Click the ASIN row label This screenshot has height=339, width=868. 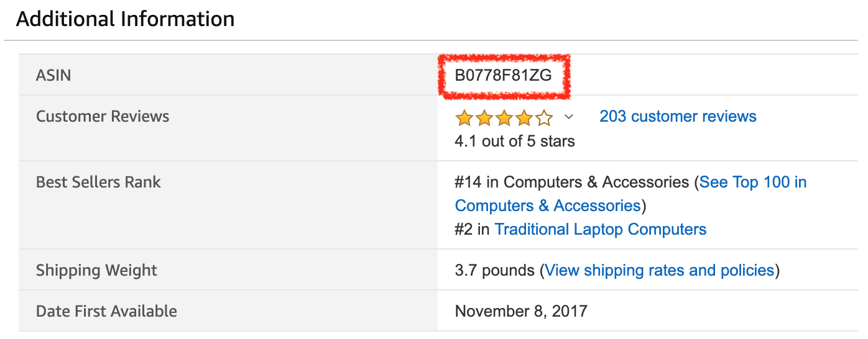coord(53,76)
